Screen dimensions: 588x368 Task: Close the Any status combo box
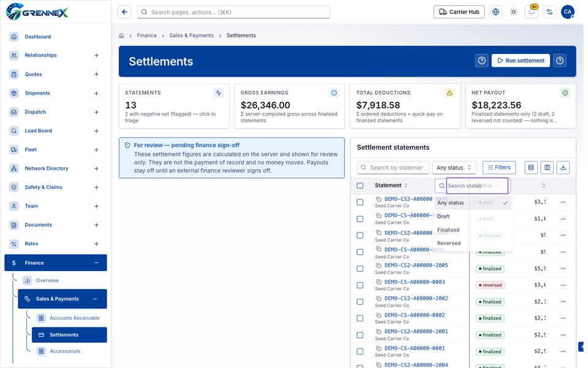pos(454,167)
